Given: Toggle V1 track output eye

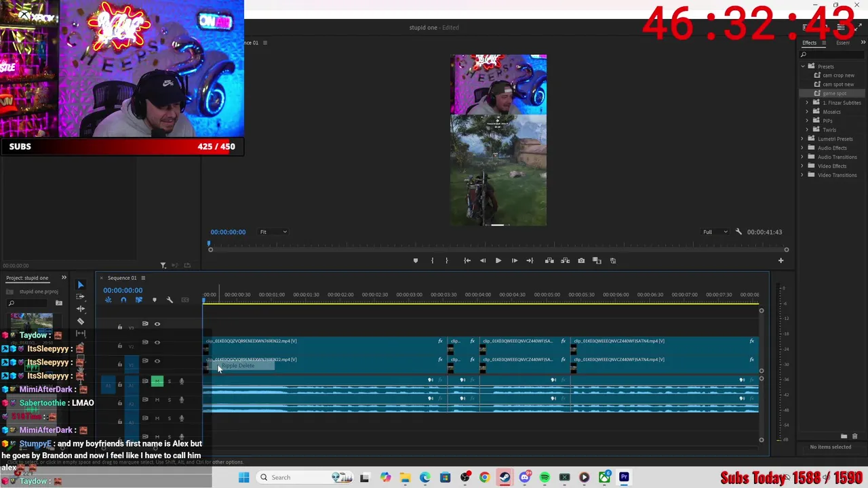Looking at the screenshot, I should point(157,361).
